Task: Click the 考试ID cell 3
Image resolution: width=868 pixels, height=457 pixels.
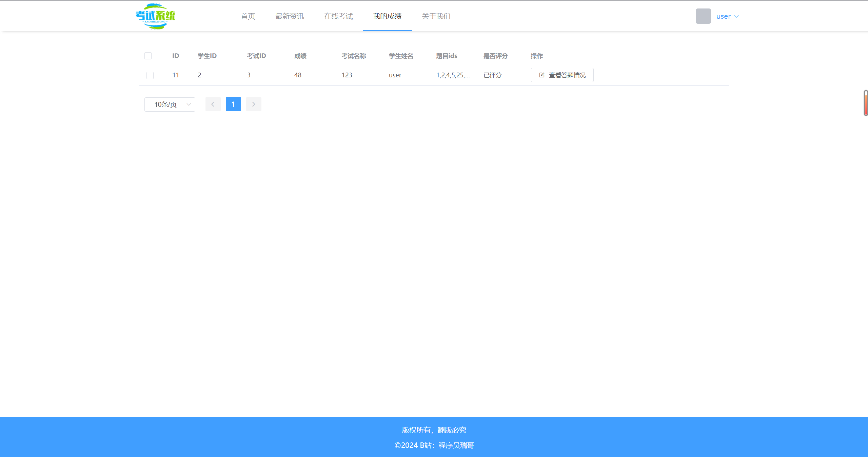Action: click(249, 75)
